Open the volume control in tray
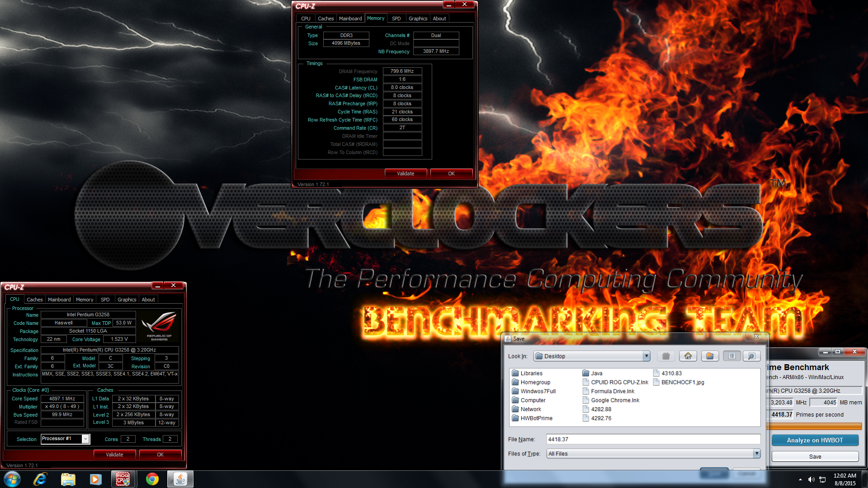This screenshot has width=868, height=488. (811, 479)
